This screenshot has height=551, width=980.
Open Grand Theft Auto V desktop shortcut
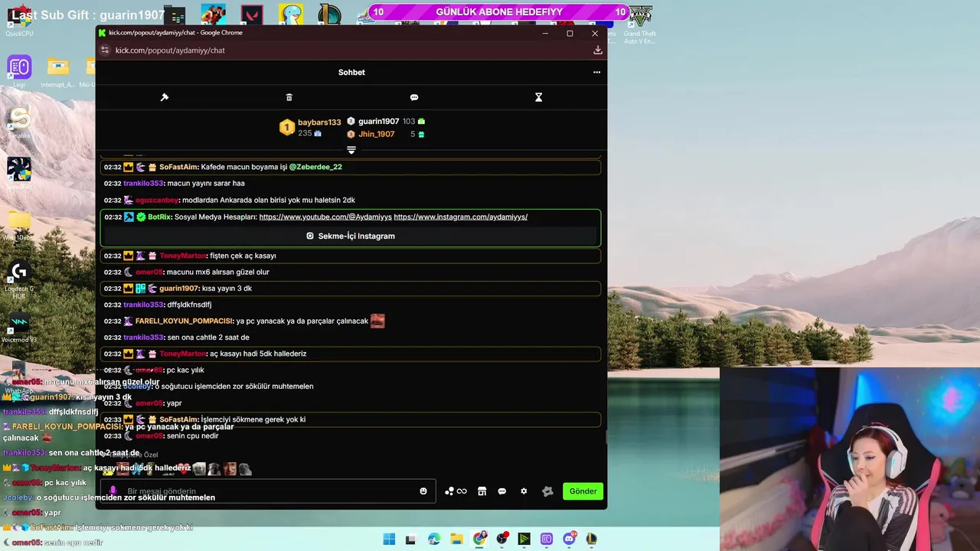click(x=639, y=23)
